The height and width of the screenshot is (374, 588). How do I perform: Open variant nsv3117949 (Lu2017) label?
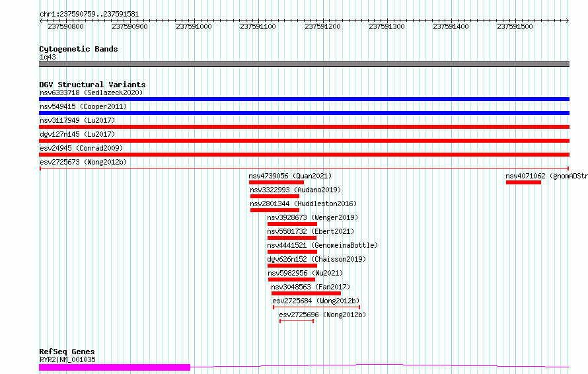coord(77,120)
